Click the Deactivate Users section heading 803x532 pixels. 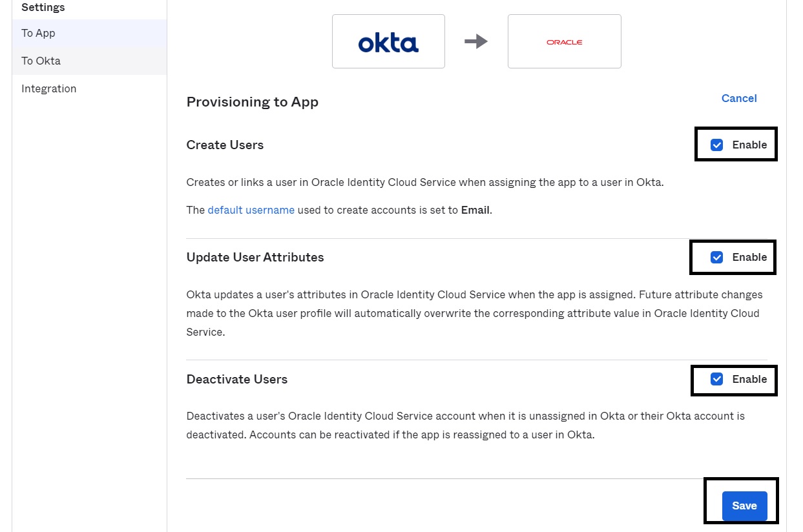coord(236,379)
